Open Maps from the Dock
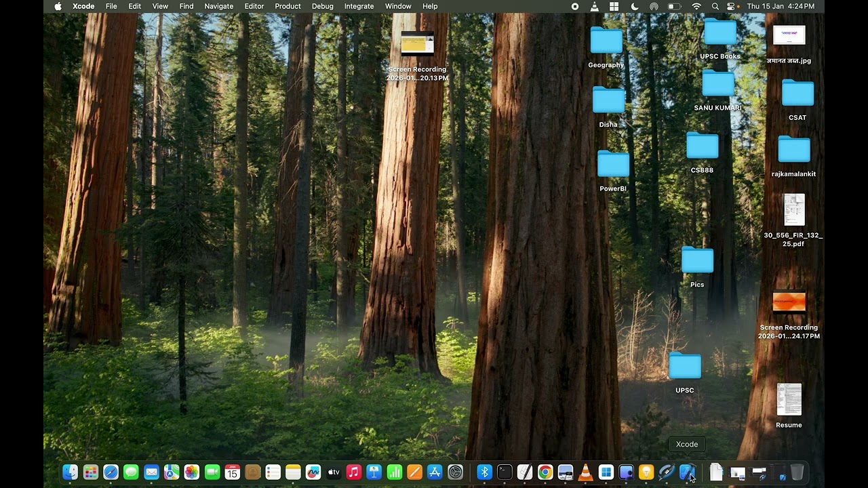The height and width of the screenshot is (488, 868). pos(172,472)
